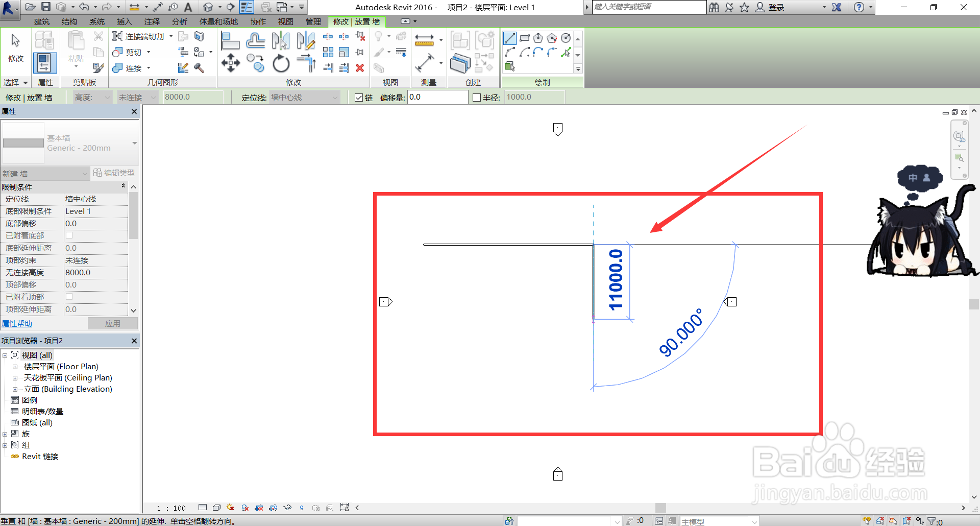This screenshot has width=980, height=526.
Task: Click the Trim/Extend to Corner icon
Action: point(306,63)
